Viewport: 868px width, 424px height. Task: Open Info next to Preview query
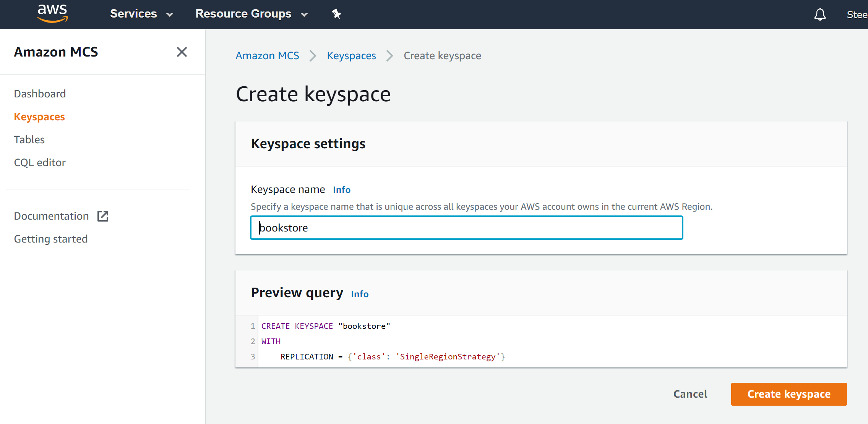point(360,294)
